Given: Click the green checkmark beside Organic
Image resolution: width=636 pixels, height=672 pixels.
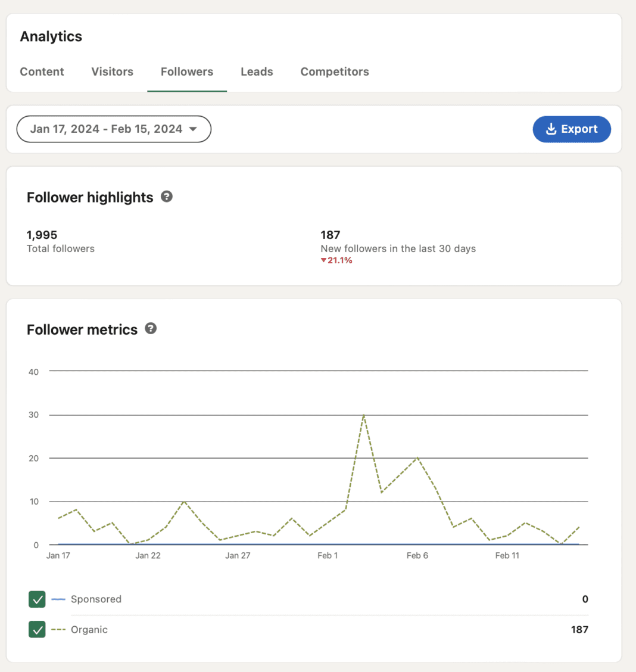Looking at the screenshot, I should point(36,630).
